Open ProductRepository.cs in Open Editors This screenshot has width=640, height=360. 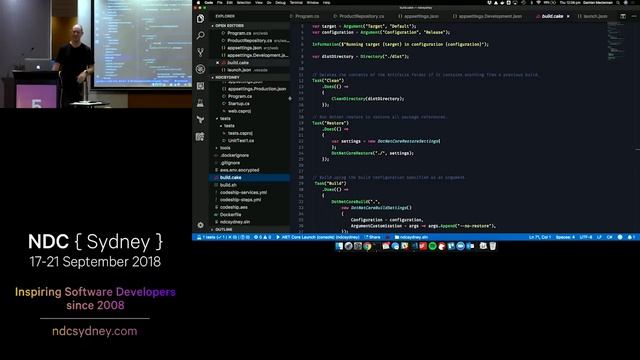coord(249,40)
